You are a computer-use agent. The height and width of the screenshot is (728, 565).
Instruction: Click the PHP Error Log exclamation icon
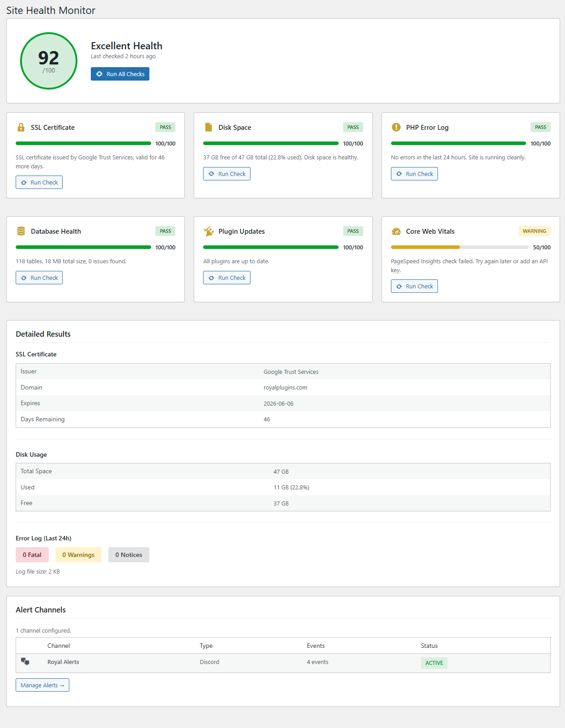pyautogui.click(x=396, y=128)
